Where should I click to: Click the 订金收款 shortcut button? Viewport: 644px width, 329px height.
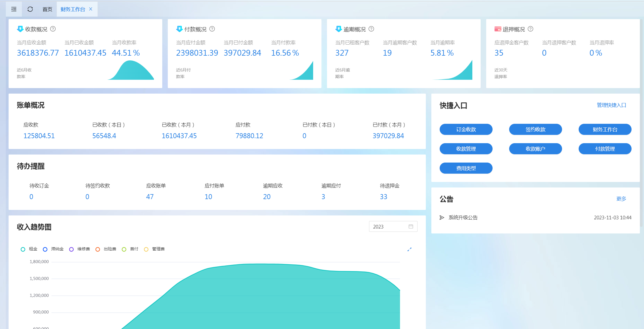466,129
